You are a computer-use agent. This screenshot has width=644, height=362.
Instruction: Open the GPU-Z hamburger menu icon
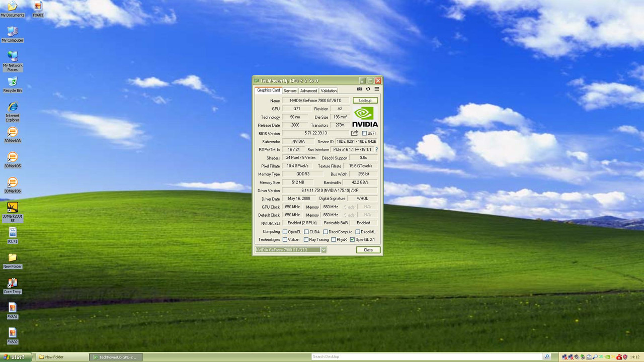(376, 89)
